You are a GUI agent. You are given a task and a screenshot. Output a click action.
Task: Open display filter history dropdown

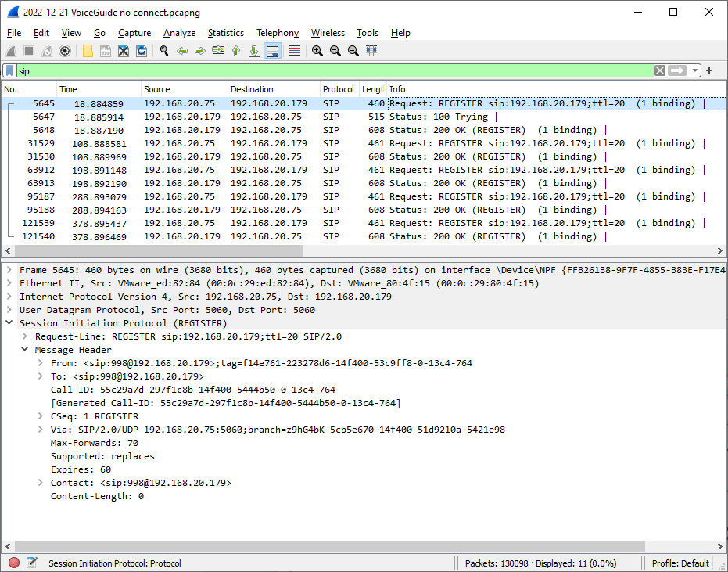694,70
